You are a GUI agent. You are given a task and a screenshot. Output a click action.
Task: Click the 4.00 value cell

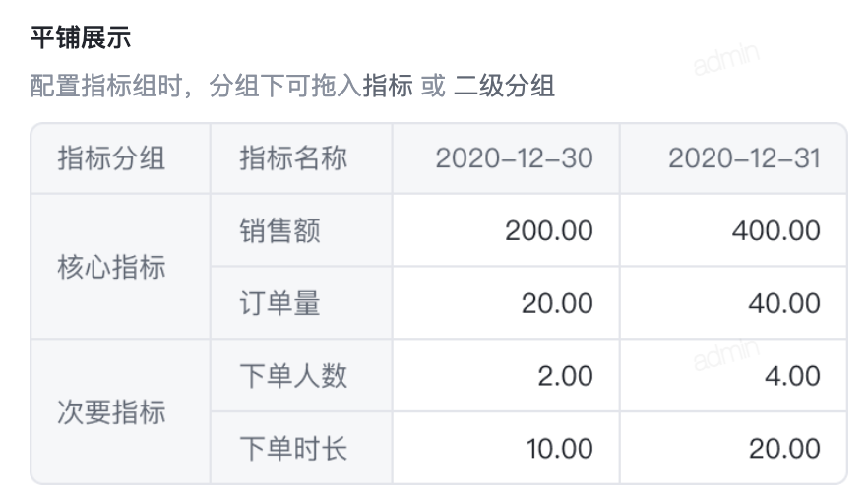(x=733, y=375)
